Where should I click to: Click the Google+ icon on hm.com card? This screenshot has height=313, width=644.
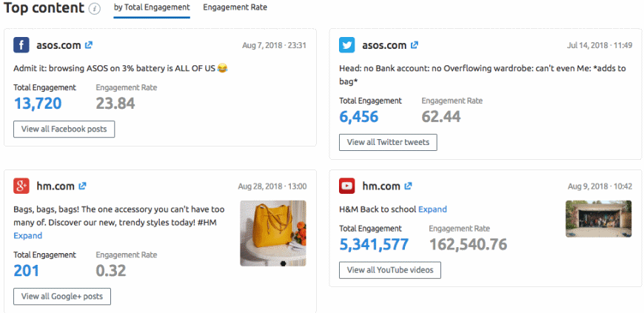click(21, 186)
